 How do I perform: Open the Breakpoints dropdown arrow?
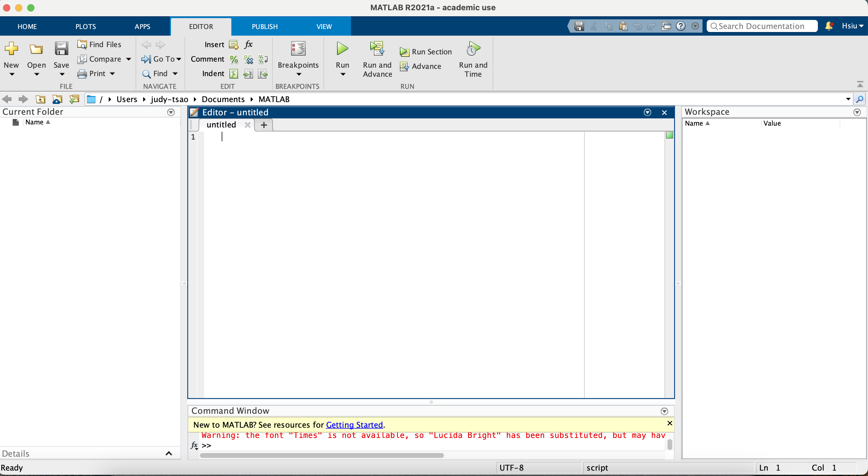298,74
